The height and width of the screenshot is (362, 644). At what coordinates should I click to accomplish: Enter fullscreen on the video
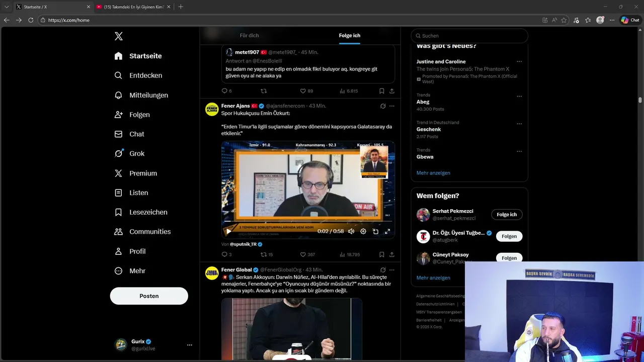point(387,231)
